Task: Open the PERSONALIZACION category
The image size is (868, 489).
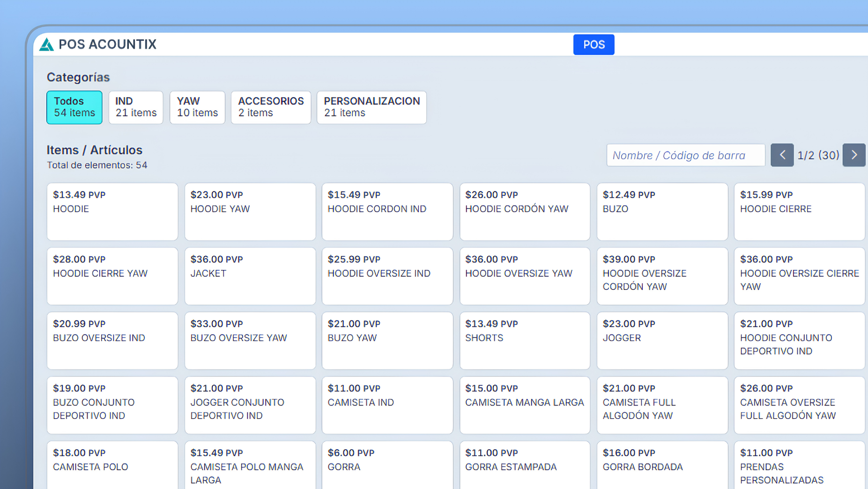Action: click(371, 107)
